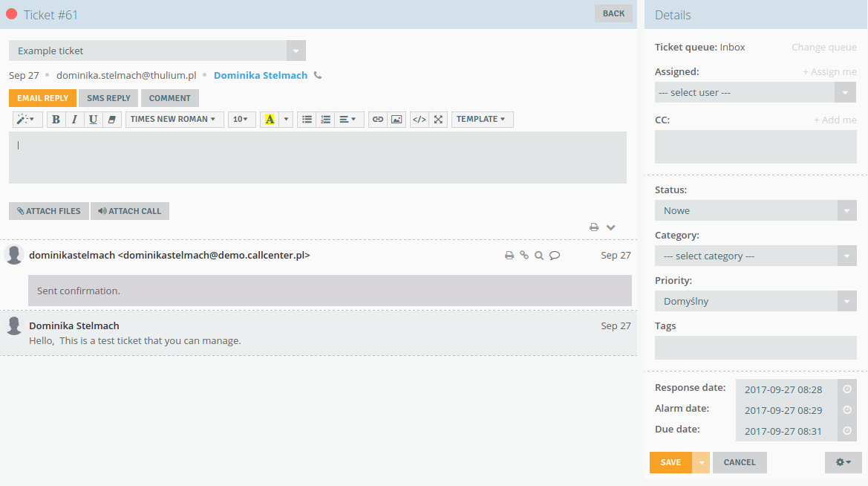The image size is (868, 486).
Task: Click speech bubble icon on dominikastelmach message
Action: pyautogui.click(x=555, y=256)
